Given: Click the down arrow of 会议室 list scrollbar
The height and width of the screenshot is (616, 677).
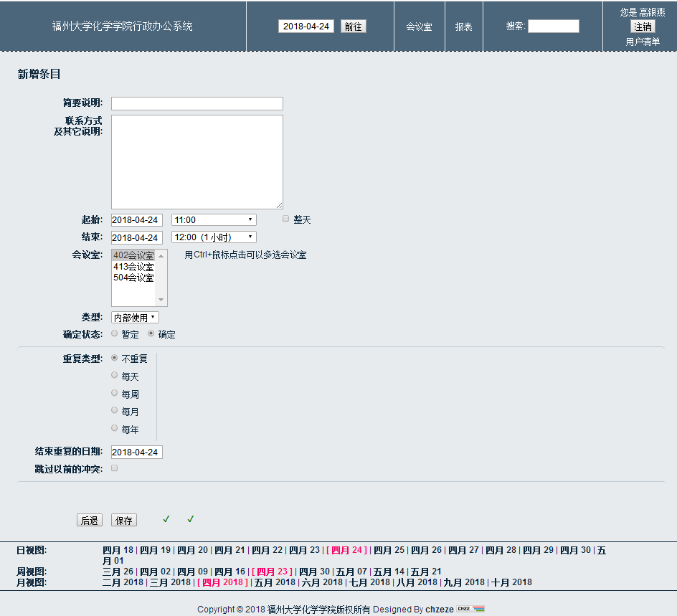Looking at the screenshot, I should click(161, 300).
